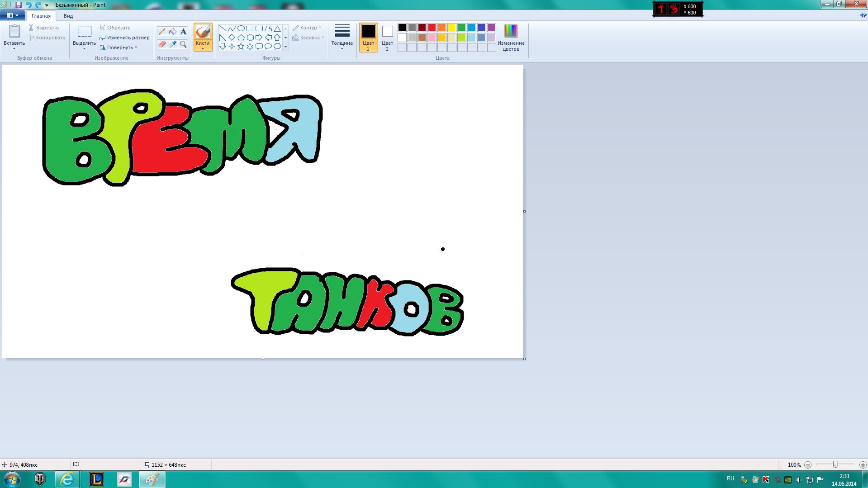Expand the Кисти brushes dropdown arrow

click(x=203, y=48)
